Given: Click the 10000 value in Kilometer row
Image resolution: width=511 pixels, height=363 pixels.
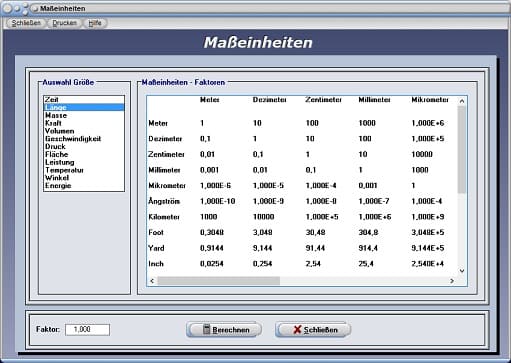Looking at the screenshot, I should 263,217.
